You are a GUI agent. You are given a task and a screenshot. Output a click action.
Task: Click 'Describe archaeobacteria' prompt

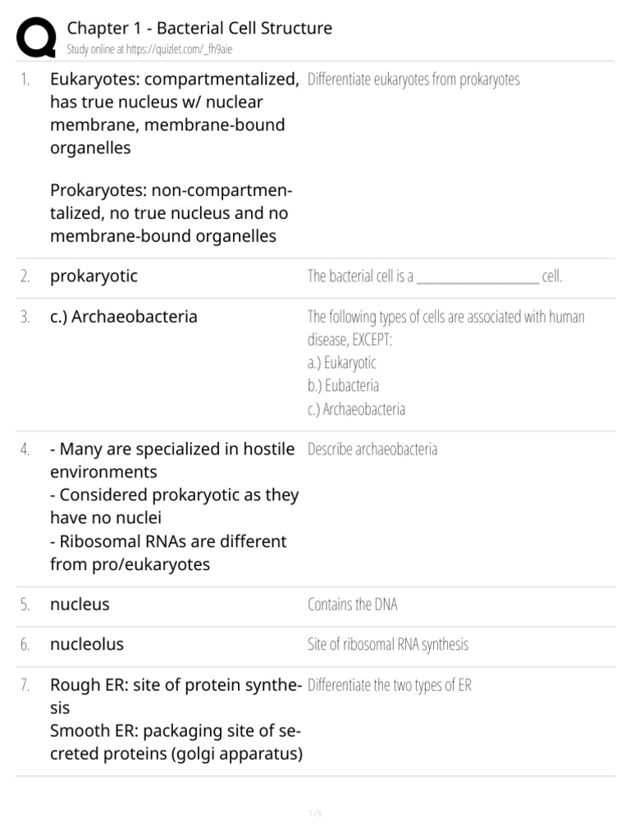coord(372,450)
